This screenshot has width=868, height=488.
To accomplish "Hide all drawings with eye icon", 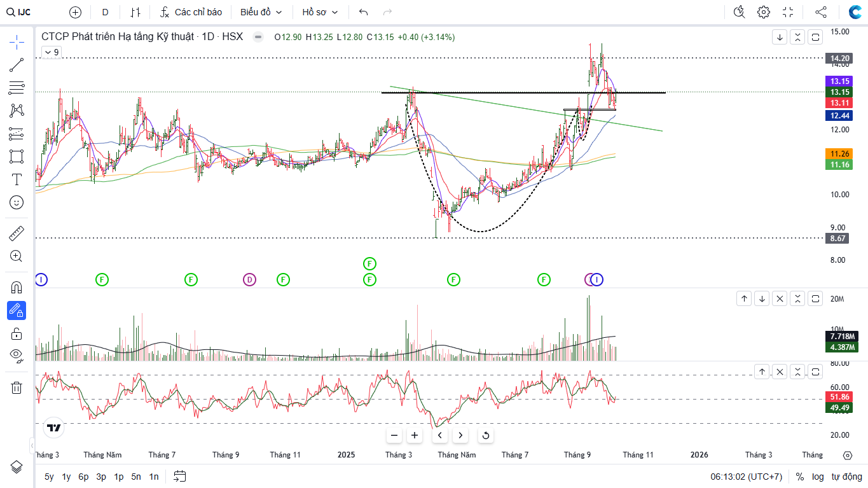I will [x=17, y=355].
